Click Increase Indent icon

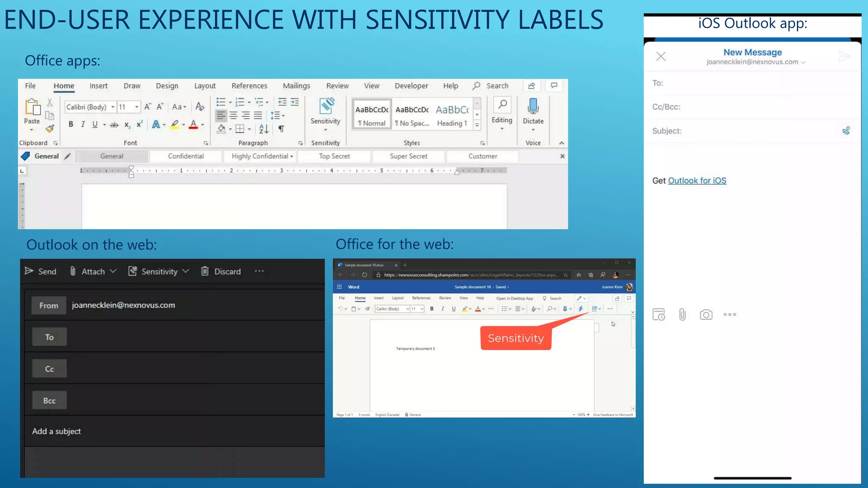click(295, 102)
